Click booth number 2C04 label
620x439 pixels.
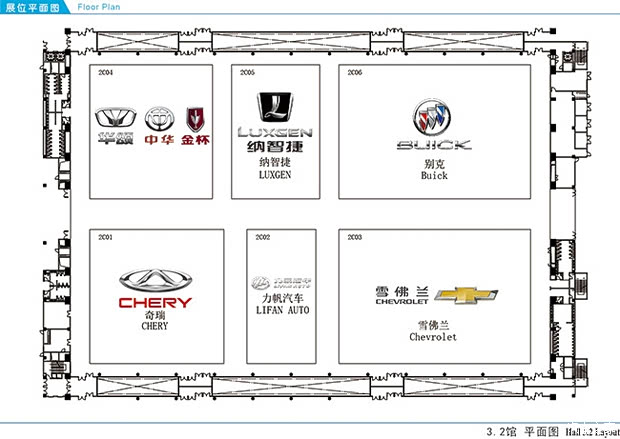105,73
